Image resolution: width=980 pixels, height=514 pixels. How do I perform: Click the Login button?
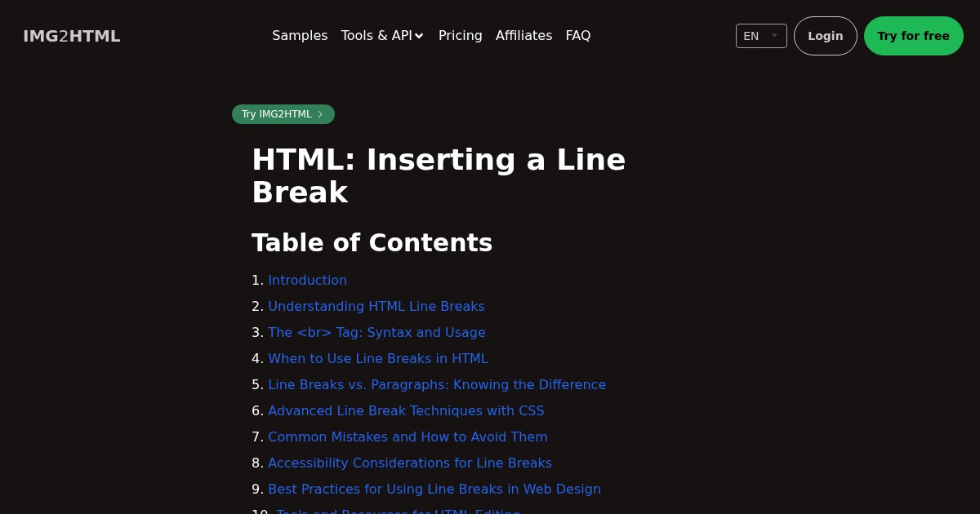[825, 36]
